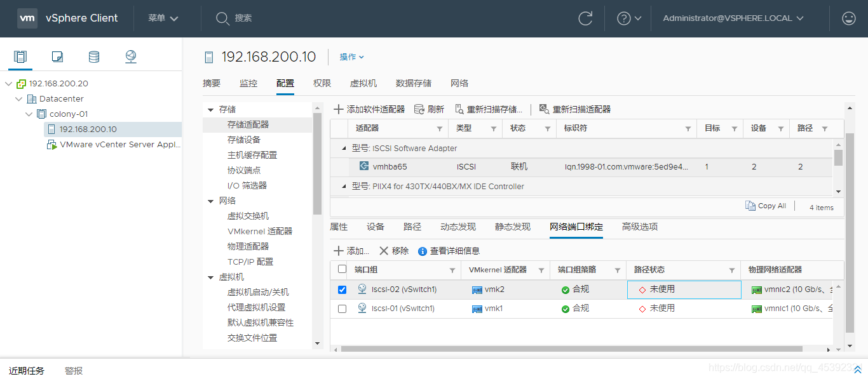This screenshot has width=868, height=379.
Task: Click the VMware vm logo
Action: pos(27,18)
